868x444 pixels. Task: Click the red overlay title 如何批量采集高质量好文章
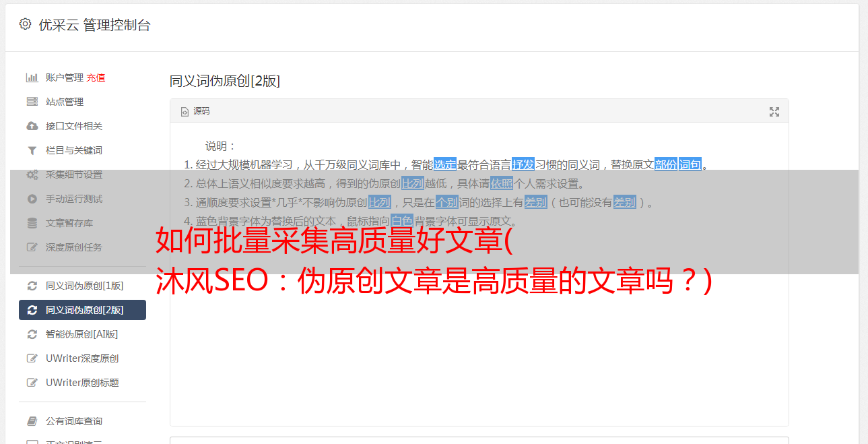coord(335,241)
